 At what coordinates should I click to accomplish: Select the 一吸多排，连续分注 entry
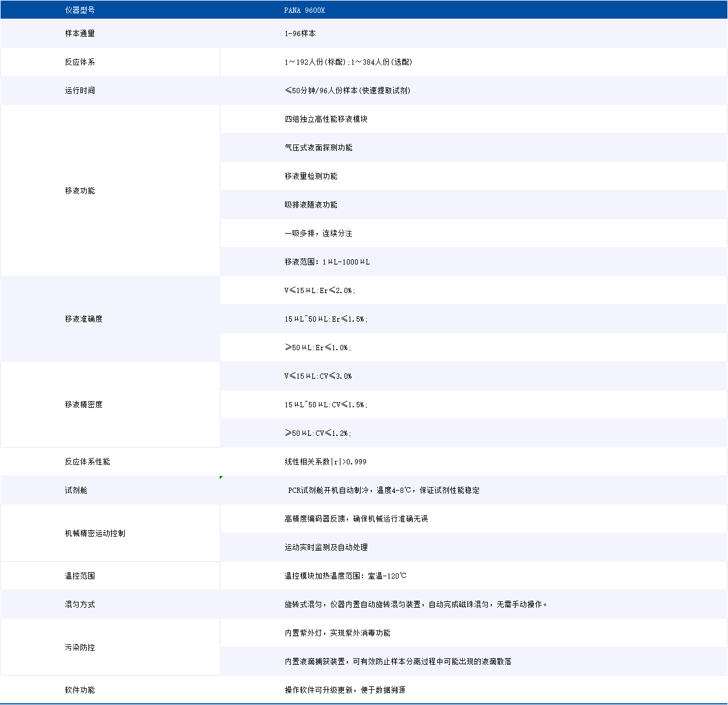318,233
